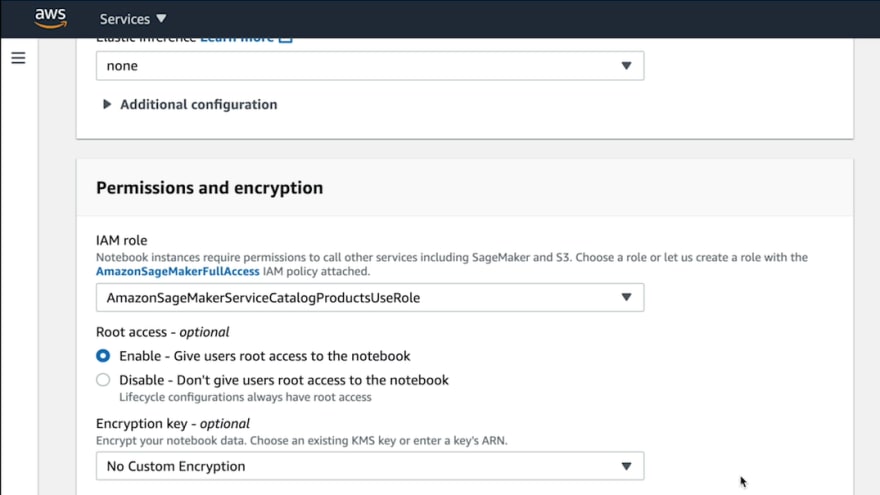This screenshot has width=880, height=495.
Task: Open the Encryption key dropdown
Action: [x=370, y=466]
